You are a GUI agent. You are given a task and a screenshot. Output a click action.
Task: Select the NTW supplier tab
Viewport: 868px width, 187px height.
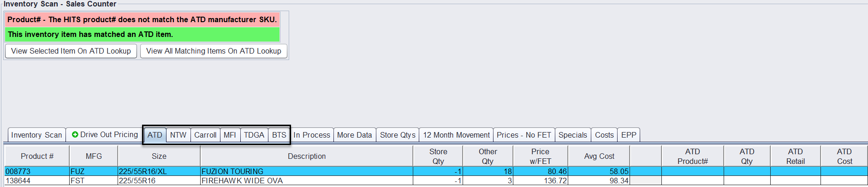178,135
